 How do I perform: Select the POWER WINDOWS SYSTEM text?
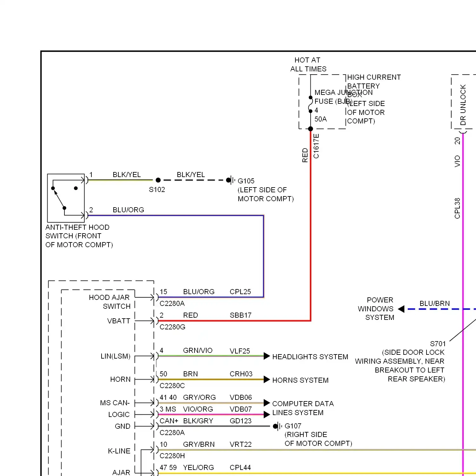376,309
